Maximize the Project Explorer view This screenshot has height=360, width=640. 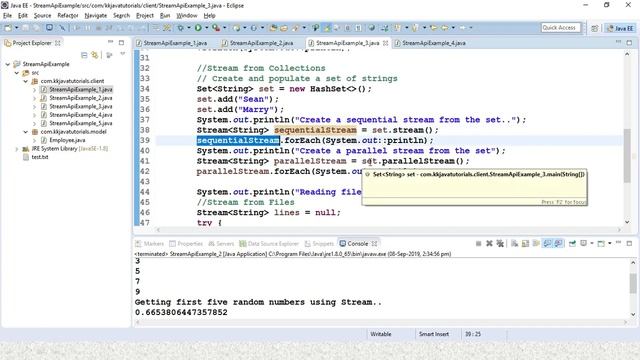click(x=121, y=42)
